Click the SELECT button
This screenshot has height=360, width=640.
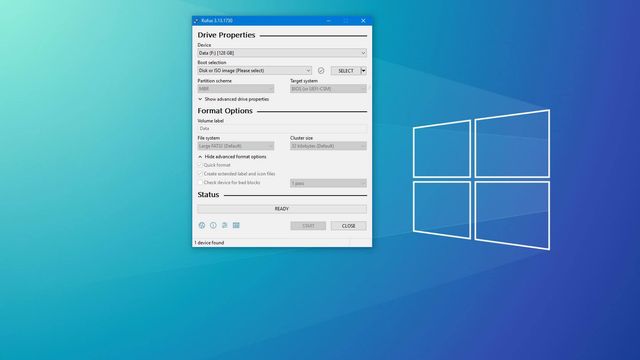click(x=346, y=71)
